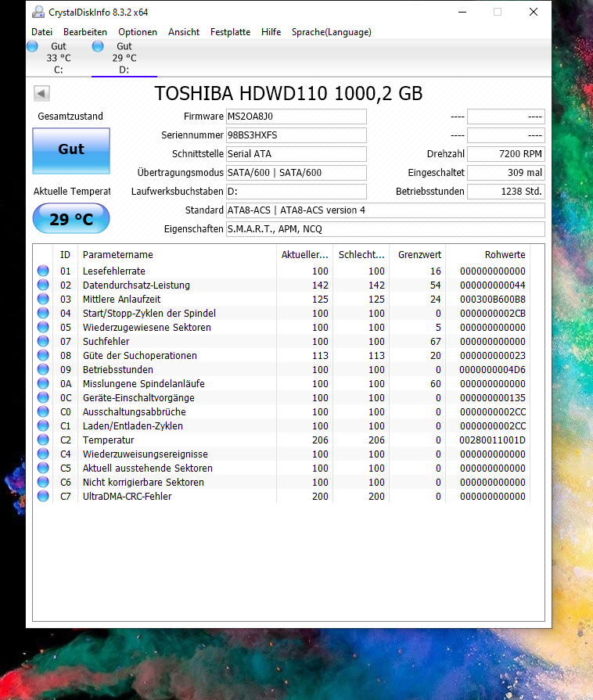Click the Parametername column header

[177, 255]
